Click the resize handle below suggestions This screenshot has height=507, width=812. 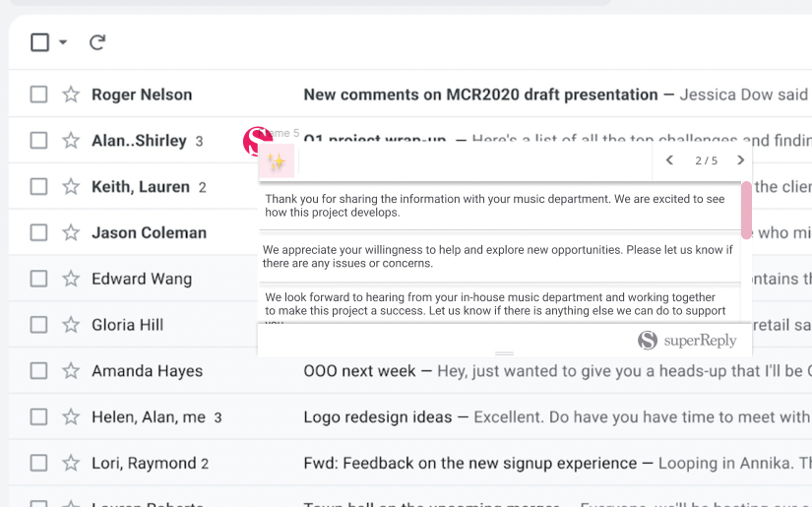pos(504,352)
